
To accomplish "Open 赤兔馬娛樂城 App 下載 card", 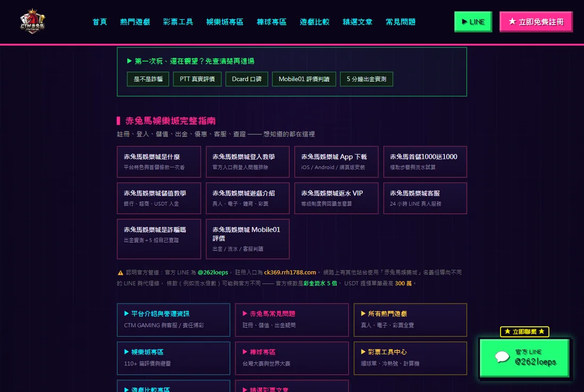I will (x=336, y=162).
